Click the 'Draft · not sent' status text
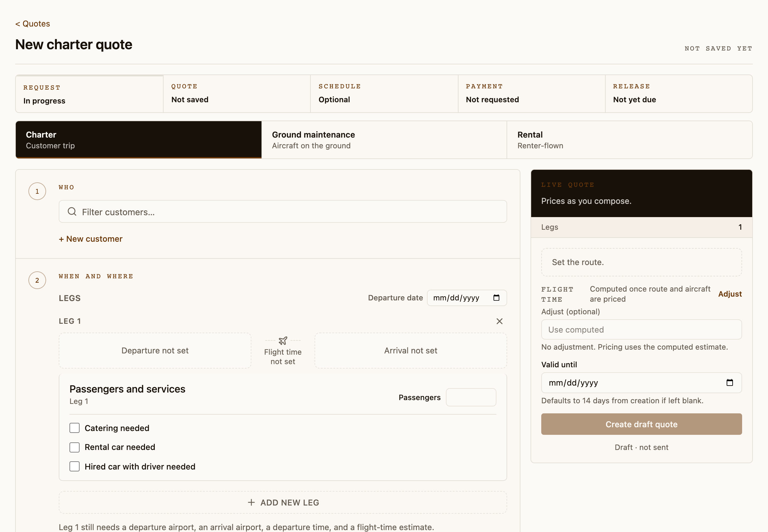The width and height of the screenshot is (768, 532). point(641,447)
